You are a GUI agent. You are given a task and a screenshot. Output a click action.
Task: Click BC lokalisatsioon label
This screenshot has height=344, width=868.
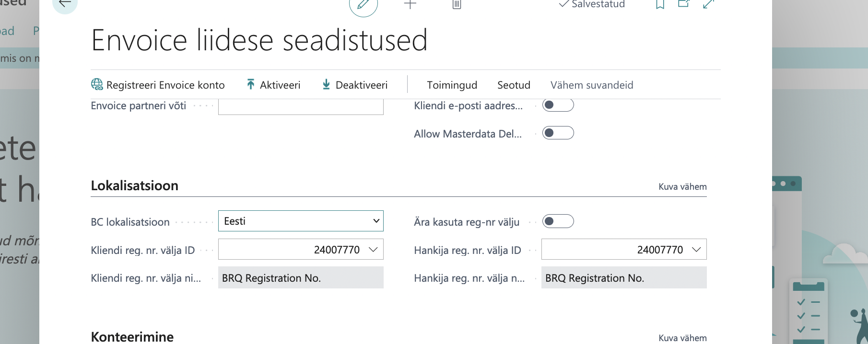[130, 222]
